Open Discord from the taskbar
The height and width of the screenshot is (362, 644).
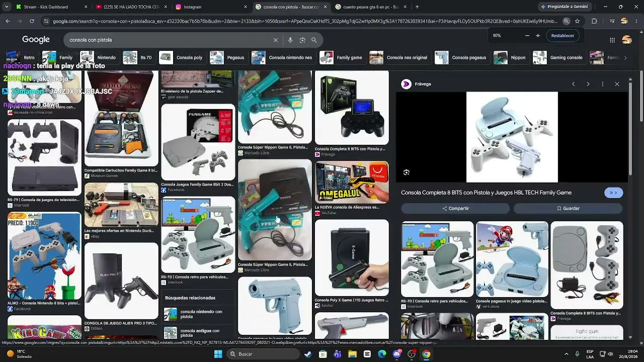(x=397, y=354)
